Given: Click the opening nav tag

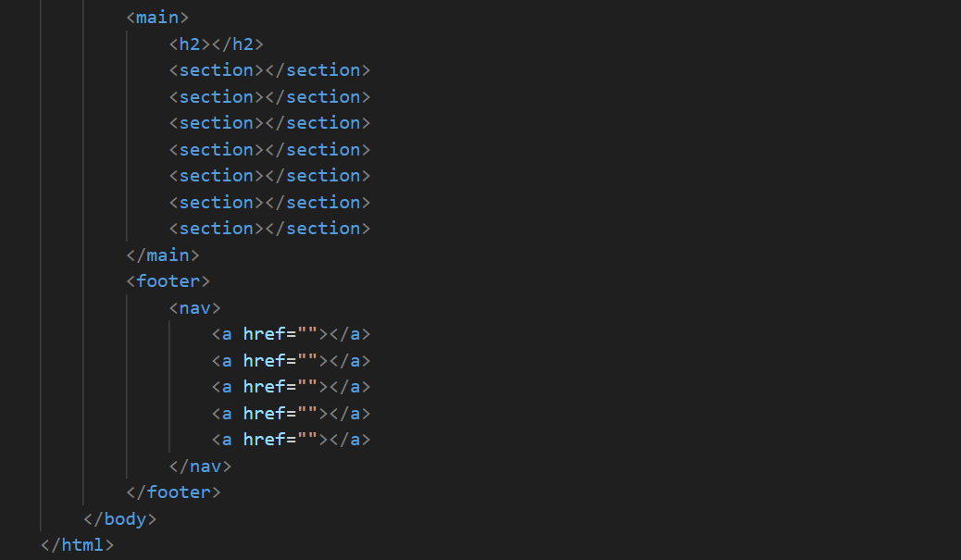Looking at the screenshot, I should 195,307.
